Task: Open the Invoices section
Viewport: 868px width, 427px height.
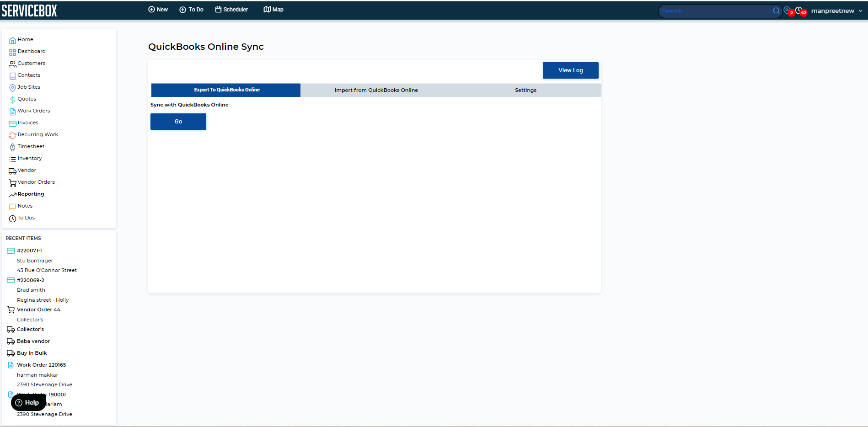Action: 28,123
